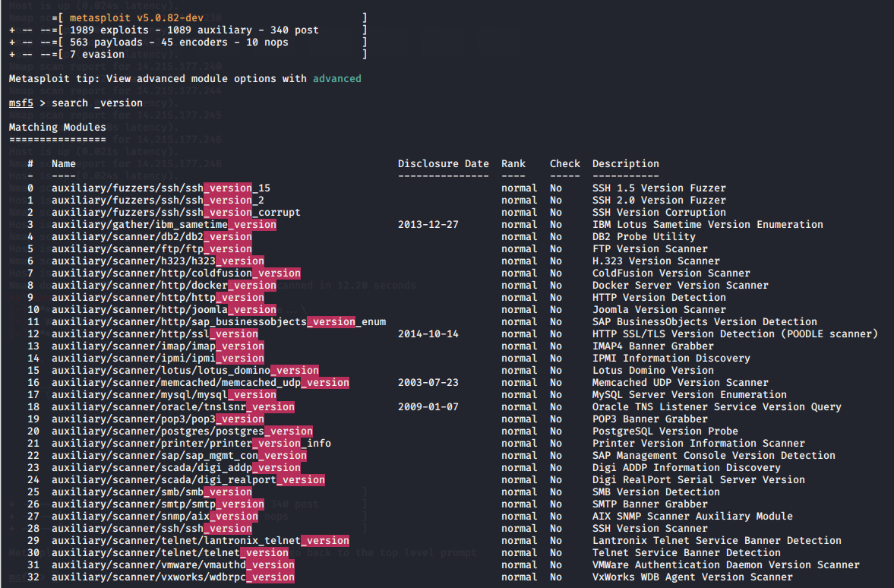Viewport: 894px width, 588px height.
Task: Click the 'Matching Modules' heading
Action: click(x=57, y=127)
